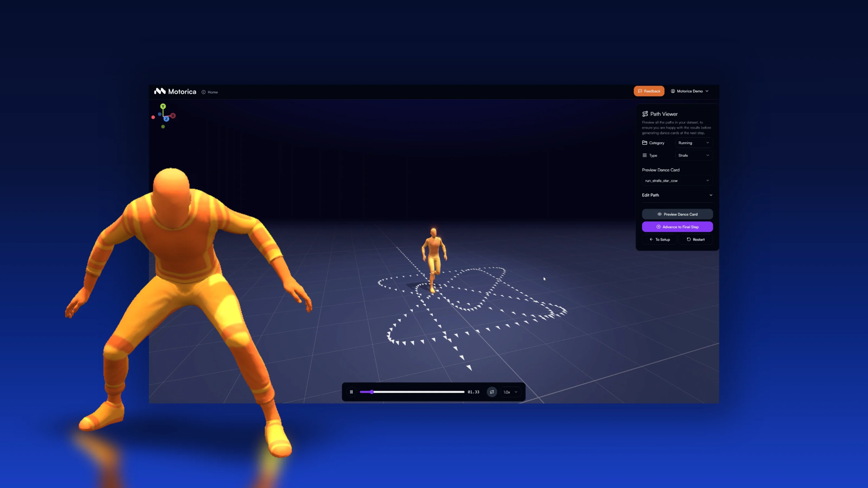The image size is (868, 488).
Task: Click the Y axis gizmo handle
Action: pos(163,107)
